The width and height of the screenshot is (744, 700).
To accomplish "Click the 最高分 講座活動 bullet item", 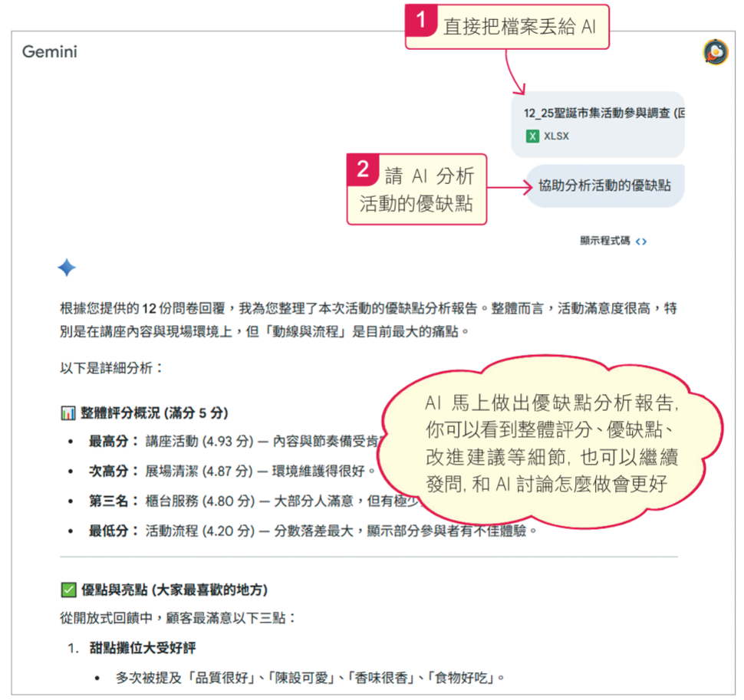I will coord(230,442).
